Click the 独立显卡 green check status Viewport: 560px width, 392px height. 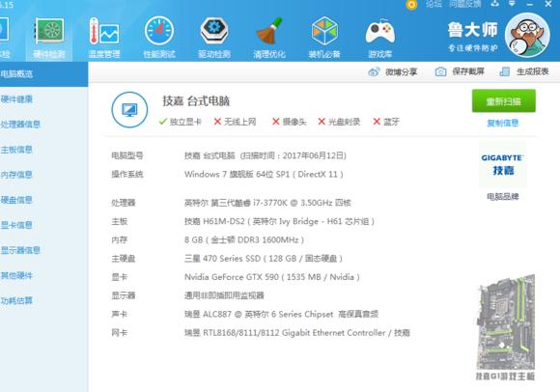pos(181,122)
